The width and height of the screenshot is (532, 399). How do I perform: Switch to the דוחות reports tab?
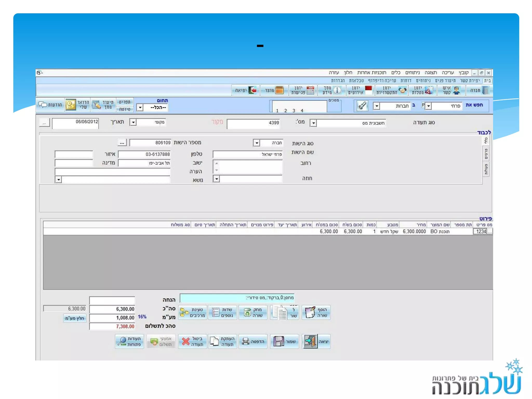click(406, 81)
